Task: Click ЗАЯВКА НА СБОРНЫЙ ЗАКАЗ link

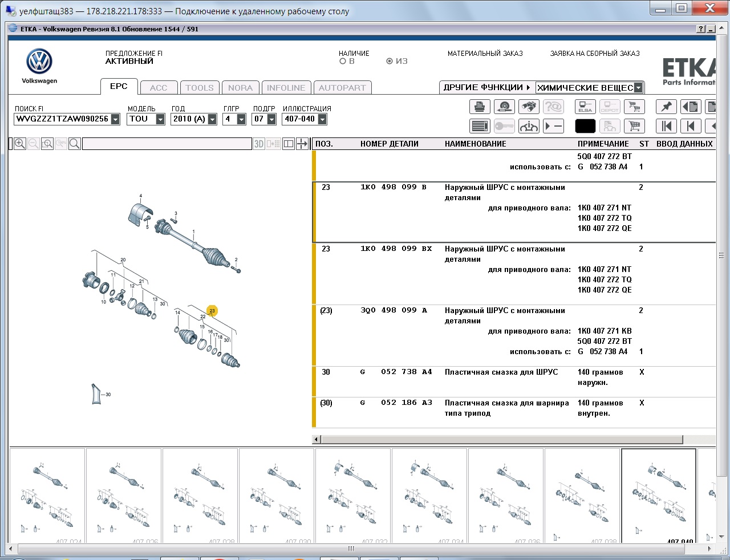Action: [595, 54]
